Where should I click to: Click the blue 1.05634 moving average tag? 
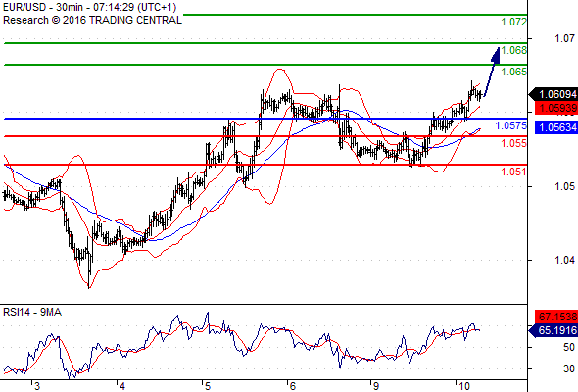point(555,127)
